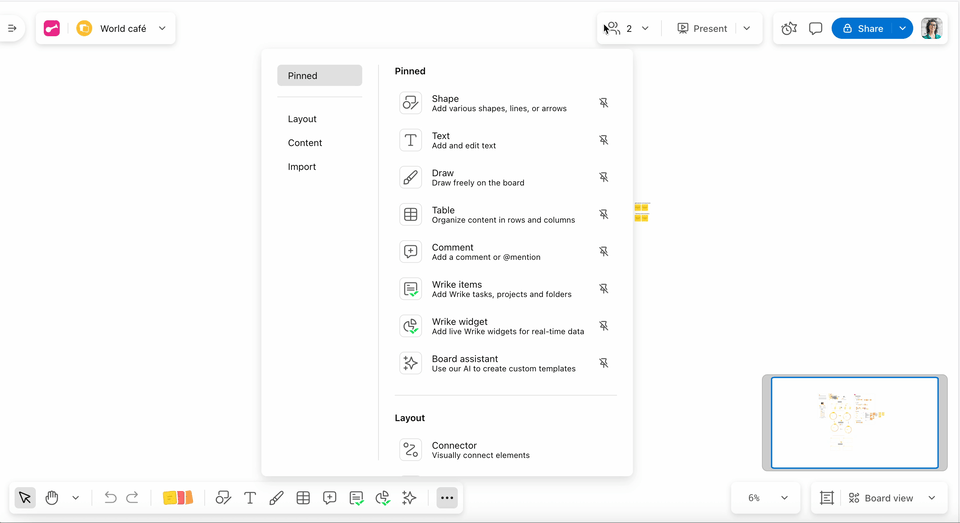Click the pink Wrike Whiteboard logo
This screenshot has height=523, width=960.
coord(52,28)
